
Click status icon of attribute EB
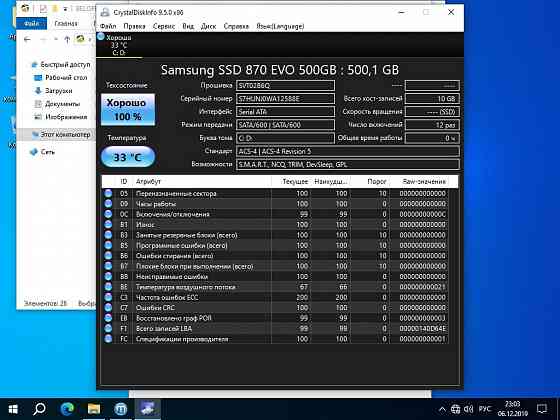coord(108,318)
